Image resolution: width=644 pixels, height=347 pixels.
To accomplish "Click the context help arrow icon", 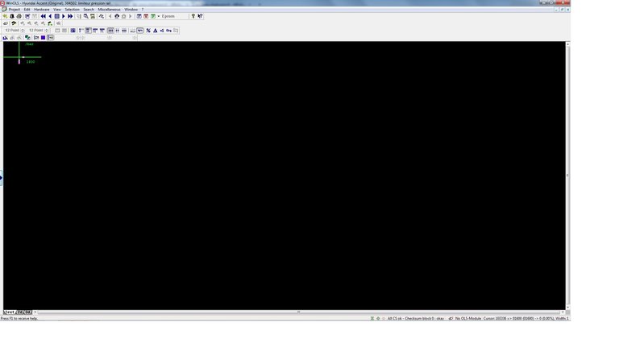I will (x=200, y=16).
